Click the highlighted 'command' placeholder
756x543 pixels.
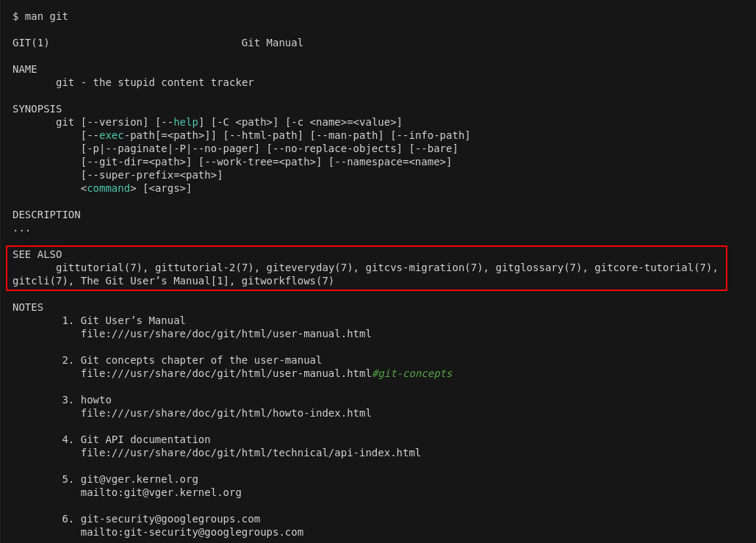pos(109,189)
